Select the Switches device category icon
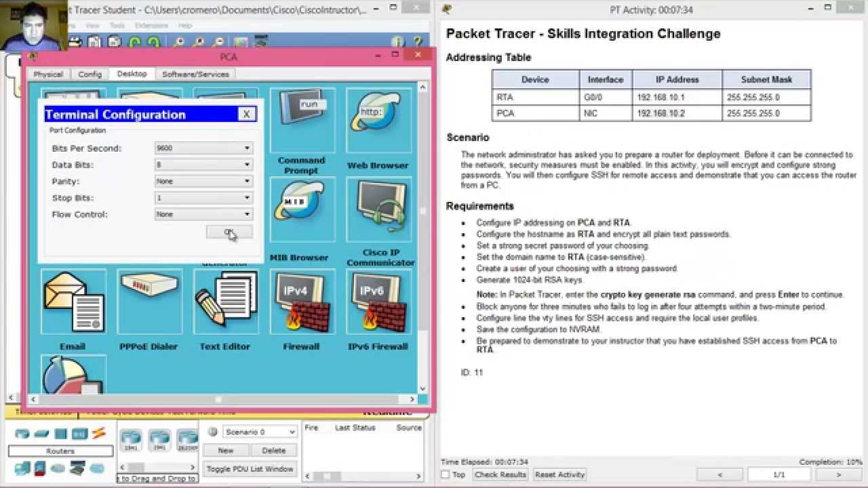Image resolution: width=868 pixels, height=488 pixels. click(42, 434)
